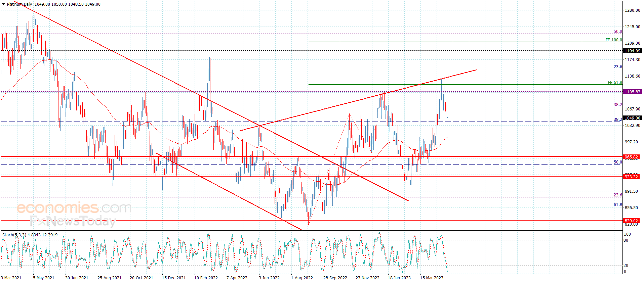Click the 1067.90 price axis value

[x=632, y=109]
